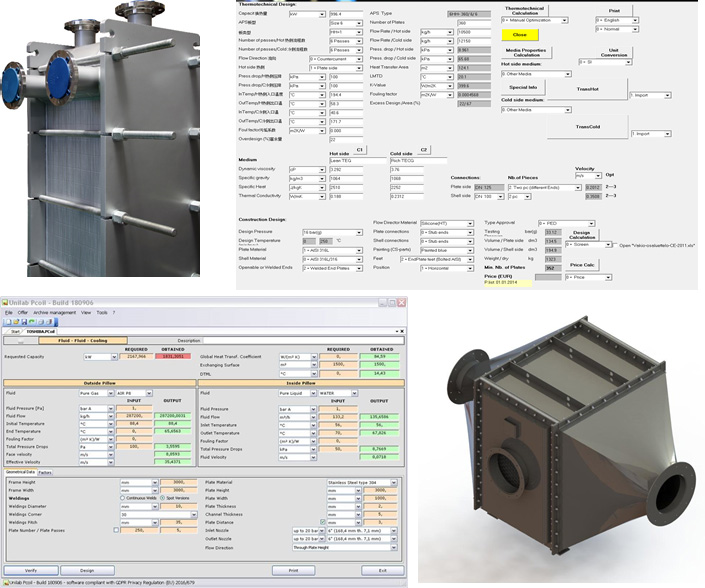Viewport: 705px width, 588px height.
Task: Click the Price Calc button
Action: (582, 264)
